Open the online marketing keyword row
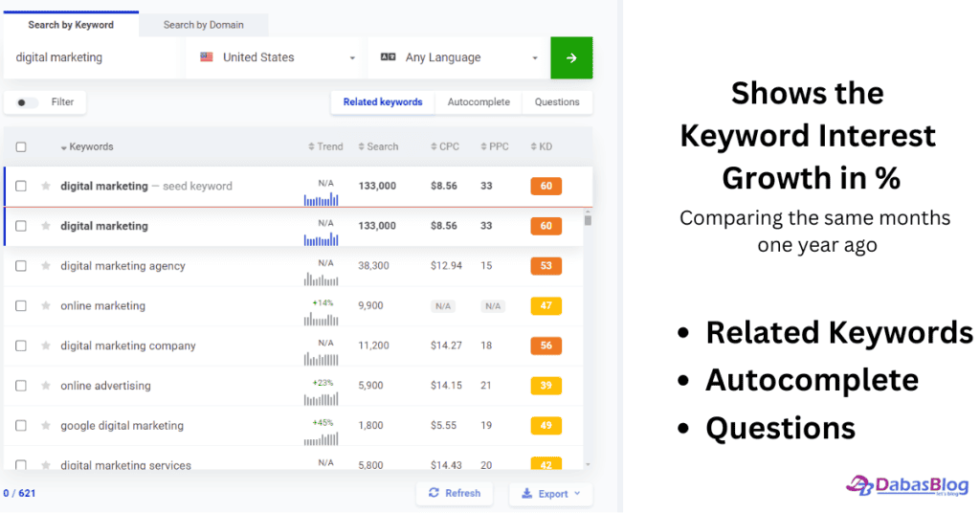The width and height of the screenshot is (980, 513). pyautogui.click(x=294, y=305)
